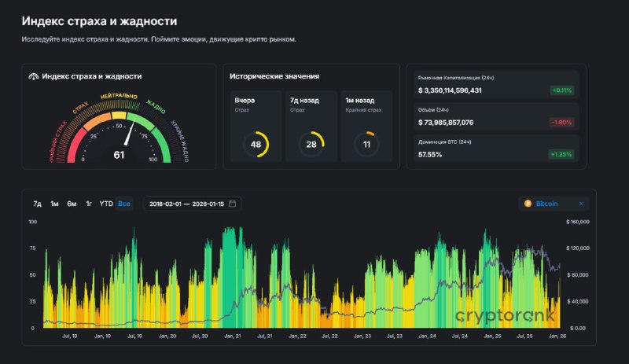
Task: Click the Bitcoin asset selector label
Action: [x=546, y=204]
